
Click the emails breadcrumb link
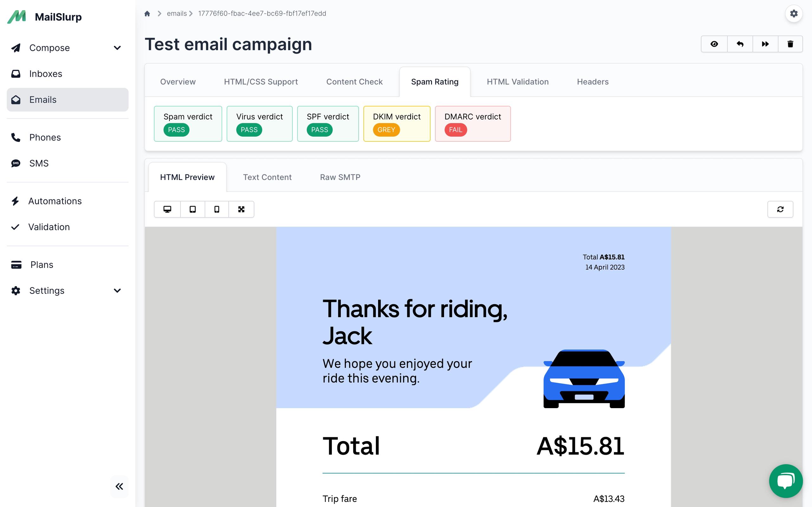tap(176, 13)
